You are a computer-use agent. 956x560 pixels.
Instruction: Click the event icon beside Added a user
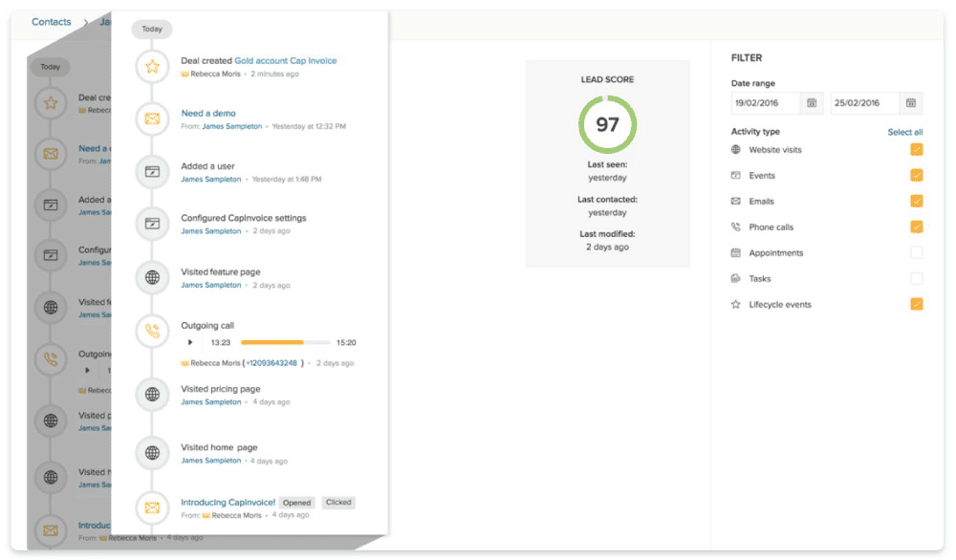pyautogui.click(x=151, y=172)
